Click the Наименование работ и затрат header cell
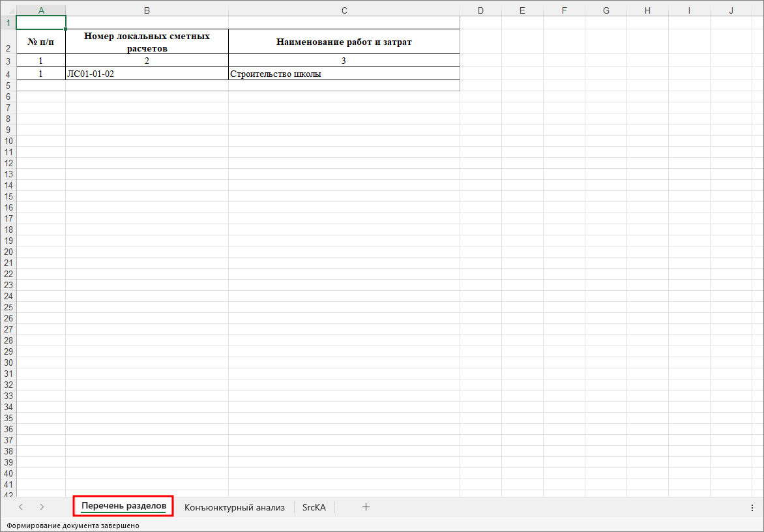The height and width of the screenshot is (532, 764). click(x=344, y=42)
